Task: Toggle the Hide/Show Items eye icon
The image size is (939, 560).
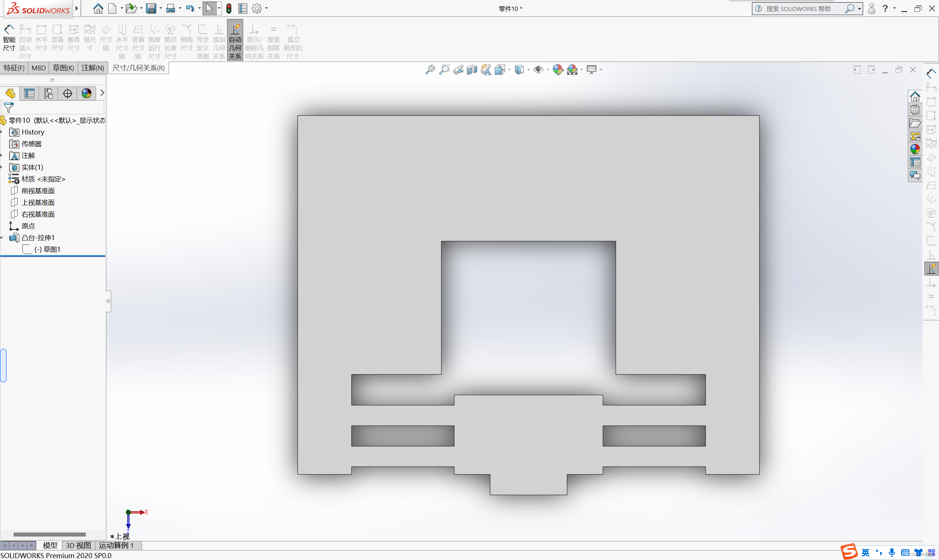Action: [538, 70]
